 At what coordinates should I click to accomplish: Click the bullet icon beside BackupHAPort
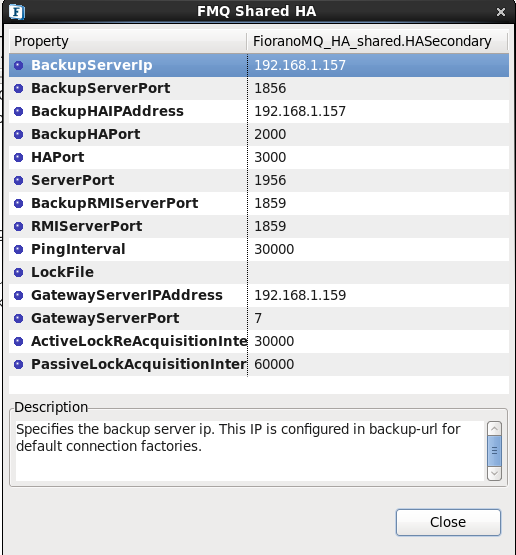click(18, 135)
